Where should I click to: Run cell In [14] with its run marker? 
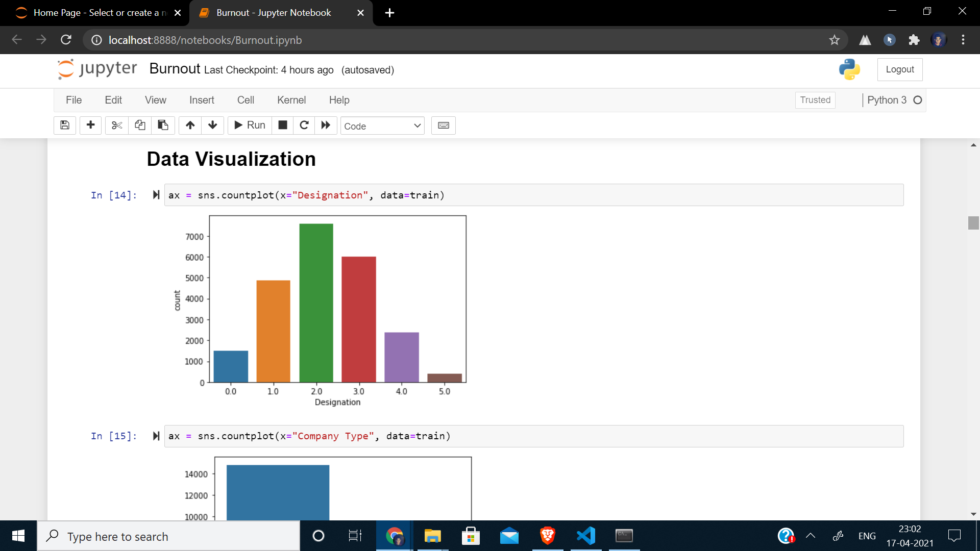(x=156, y=195)
